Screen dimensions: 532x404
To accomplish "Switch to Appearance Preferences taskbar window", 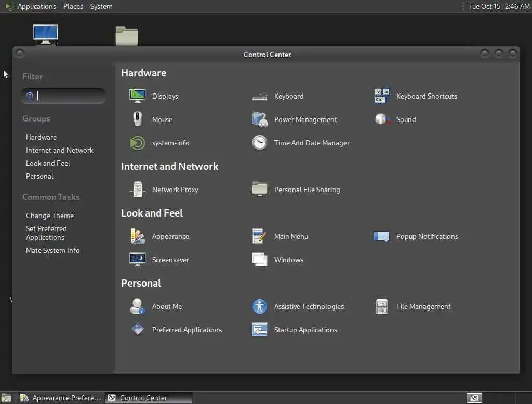I will pyautogui.click(x=61, y=398).
